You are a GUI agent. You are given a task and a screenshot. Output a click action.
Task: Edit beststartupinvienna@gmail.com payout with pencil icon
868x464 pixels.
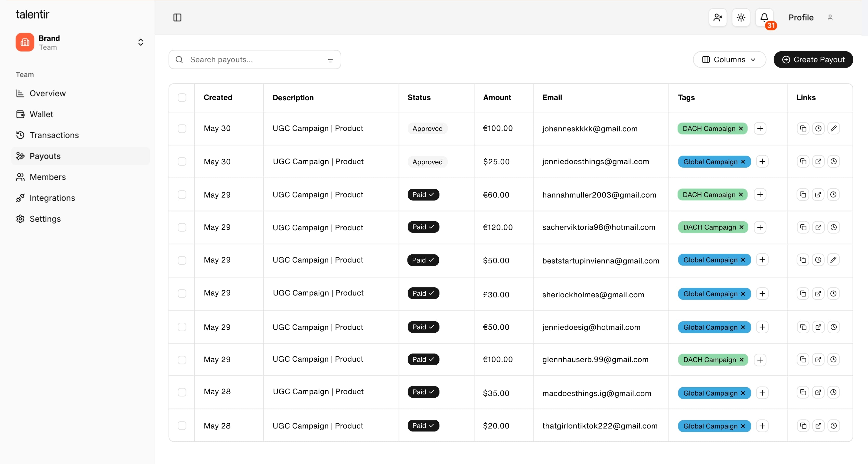(x=833, y=260)
